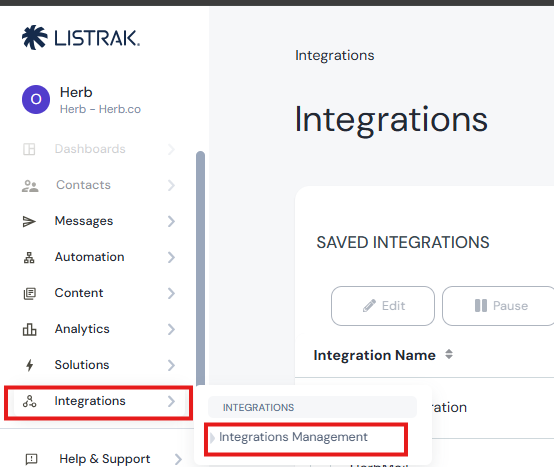
Task: Open the purple account avatar
Action: click(x=36, y=99)
